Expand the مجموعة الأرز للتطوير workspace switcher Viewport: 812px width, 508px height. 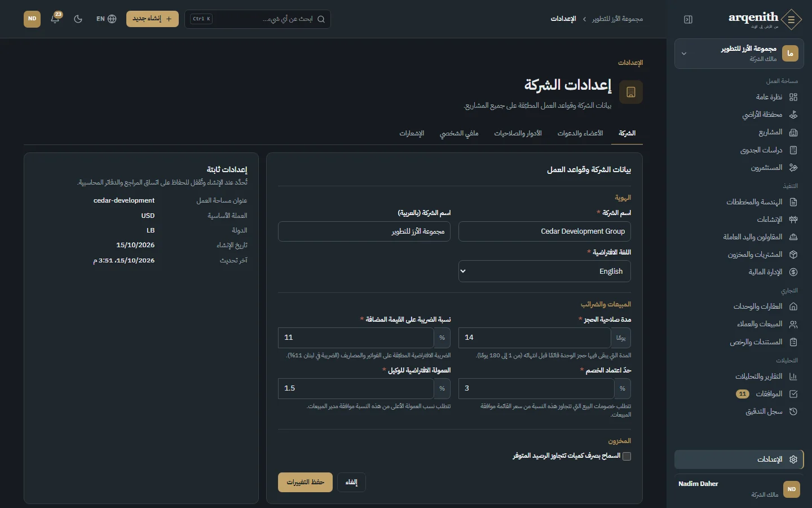739,54
